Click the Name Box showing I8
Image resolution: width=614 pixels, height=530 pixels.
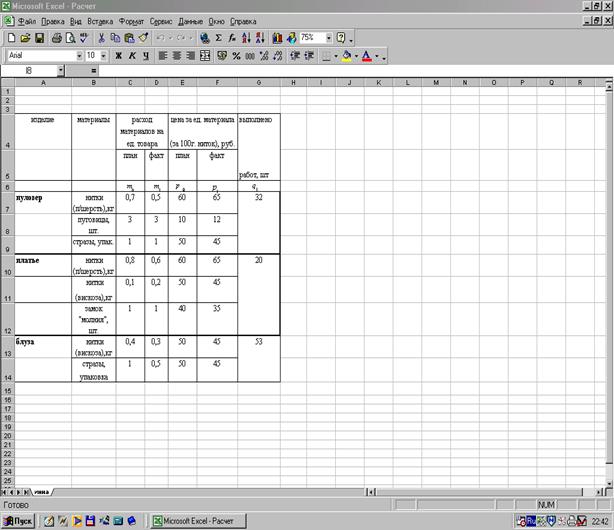pyautogui.click(x=28, y=71)
